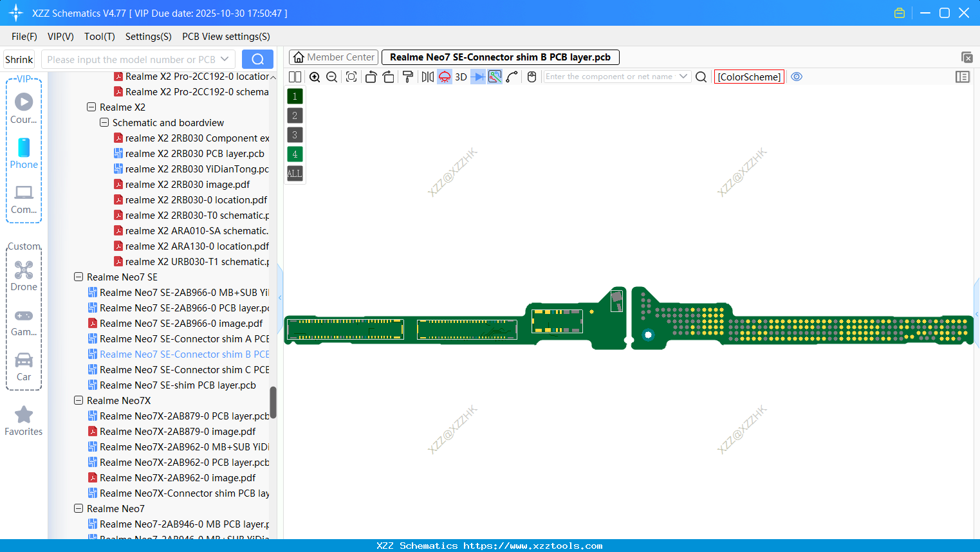Open the Member Center home tab
The height and width of the screenshot is (552, 980).
point(333,57)
